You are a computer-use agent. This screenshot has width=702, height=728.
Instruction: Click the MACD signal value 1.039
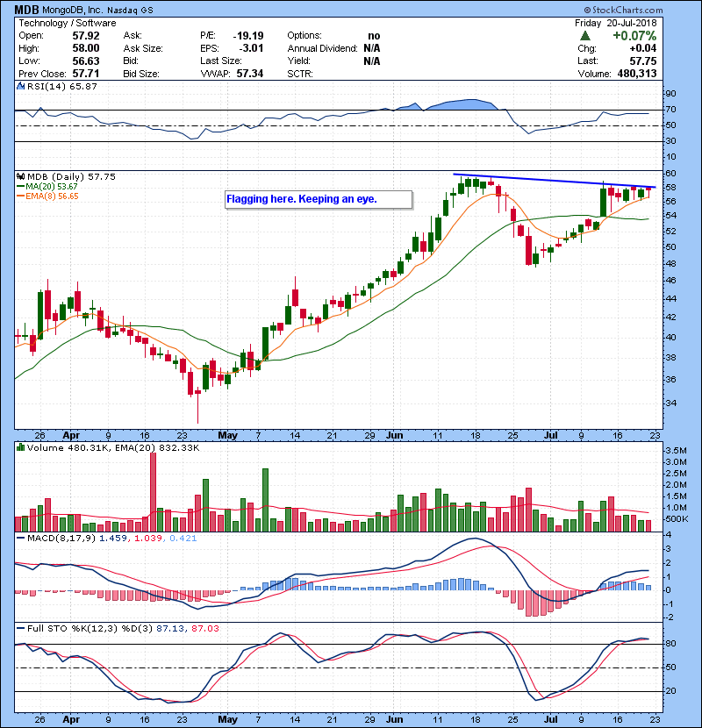(148, 539)
